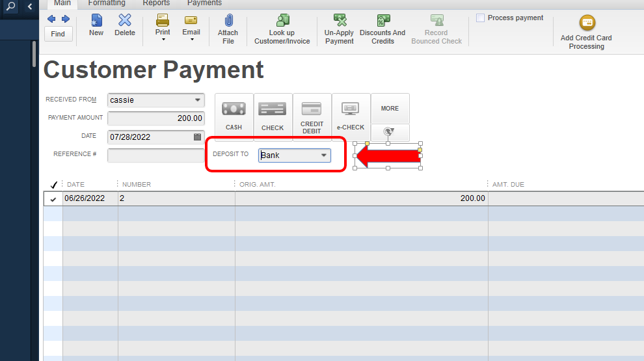The height and width of the screenshot is (361, 644).
Task: Click the next record forward arrow
Action: click(66, 19)
